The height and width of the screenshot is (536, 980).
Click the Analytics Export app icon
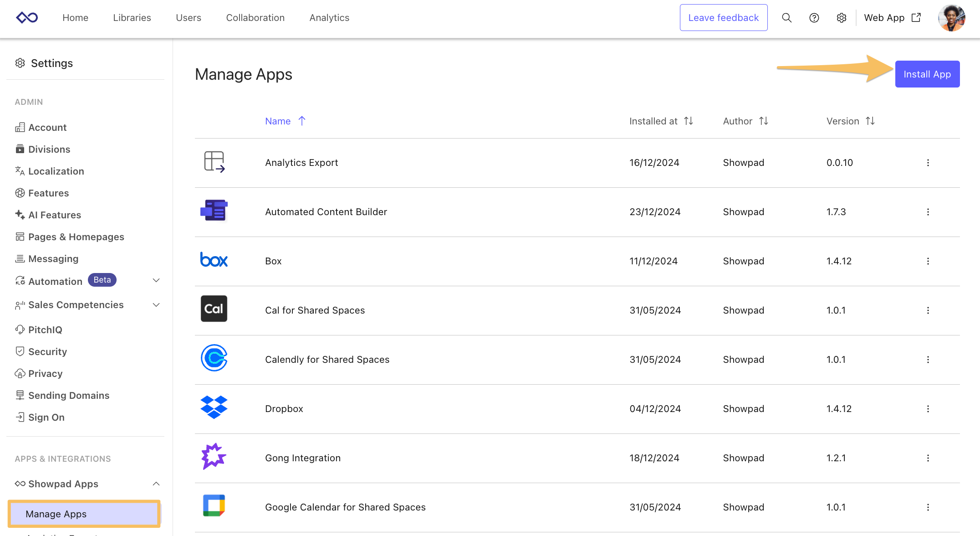pyautogui.click(x=214, y=162)
